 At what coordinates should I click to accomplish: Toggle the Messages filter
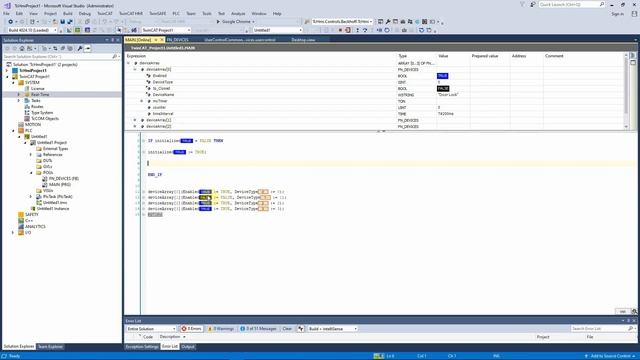[x=258, y=329]
